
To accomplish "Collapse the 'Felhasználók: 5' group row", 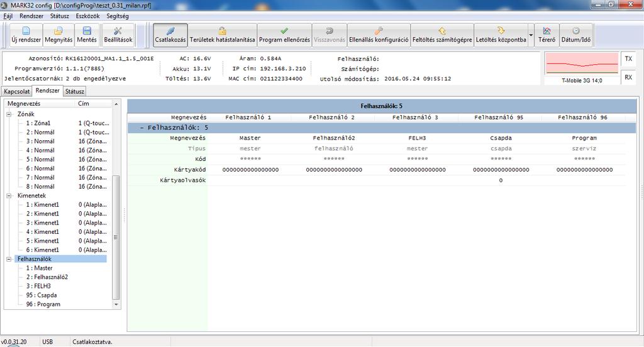I will pyautogui.click(x=142, y=128).
